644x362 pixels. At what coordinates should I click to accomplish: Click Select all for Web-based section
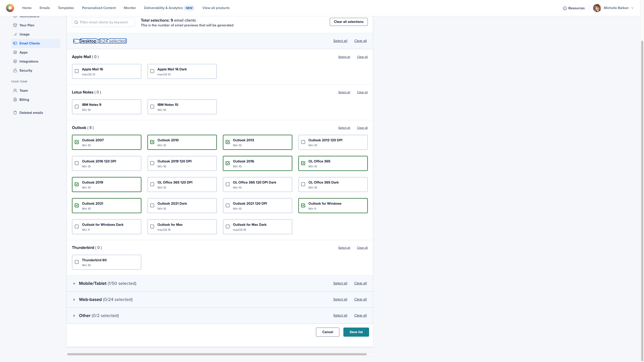click(x=340, y=299)
